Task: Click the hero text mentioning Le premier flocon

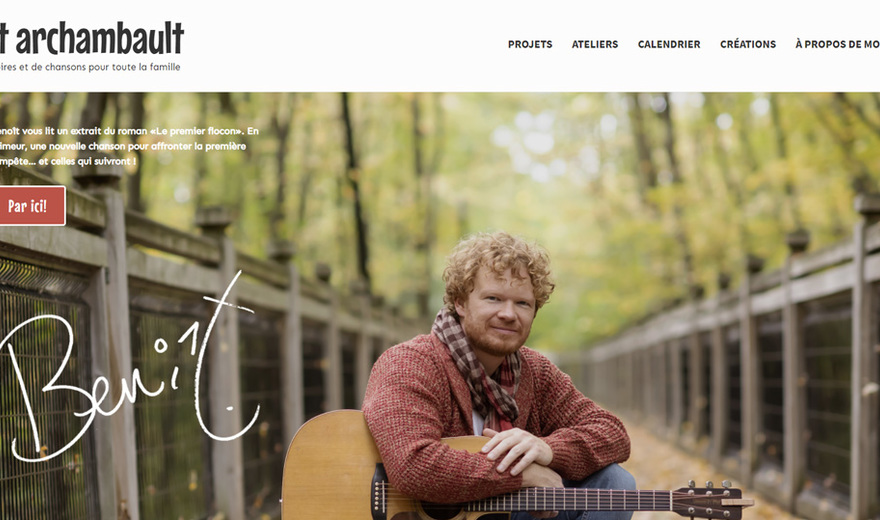Action: (129, 146)
